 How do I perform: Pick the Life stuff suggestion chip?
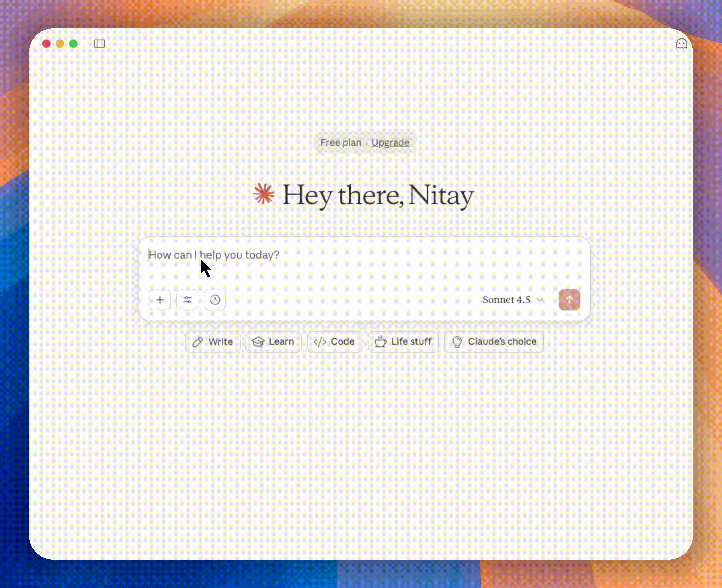[403, 342]
